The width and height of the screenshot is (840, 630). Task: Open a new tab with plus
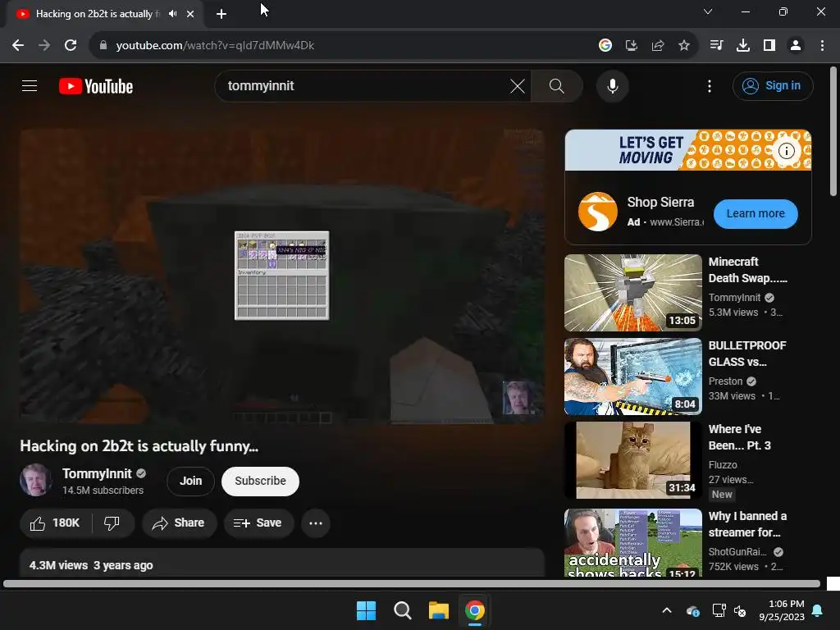(x=221, y=14)
